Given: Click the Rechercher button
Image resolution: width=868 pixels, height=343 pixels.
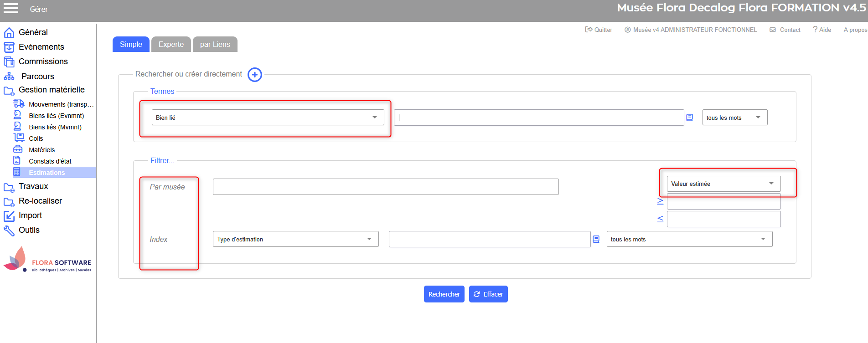Looking at the screenshot, I should [x=444, y=294].
